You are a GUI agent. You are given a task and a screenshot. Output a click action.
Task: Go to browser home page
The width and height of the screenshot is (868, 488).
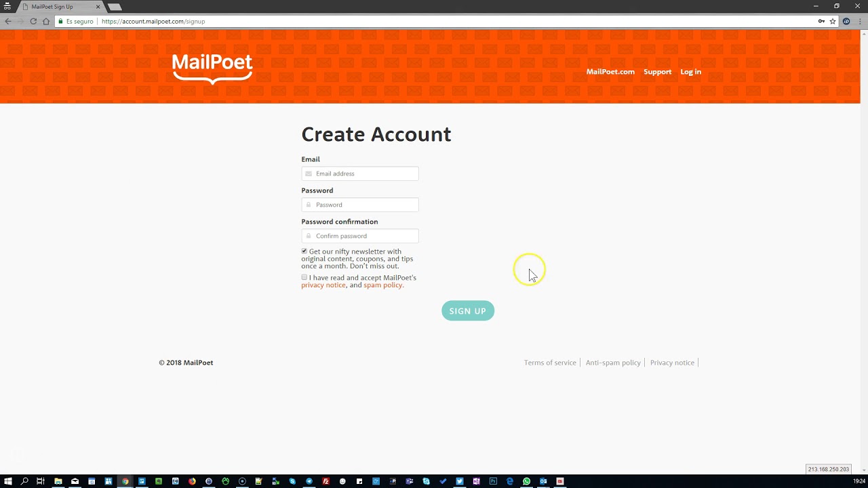pos(46,22)
